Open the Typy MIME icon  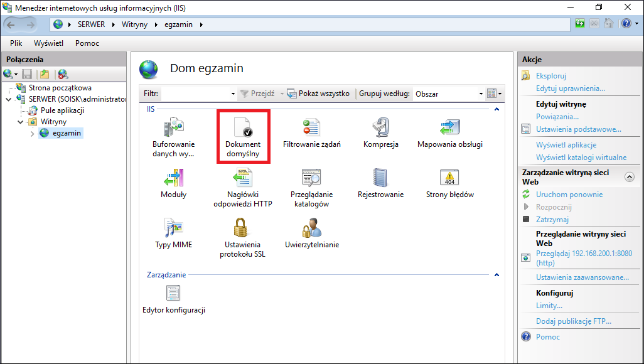click(173, 228)
